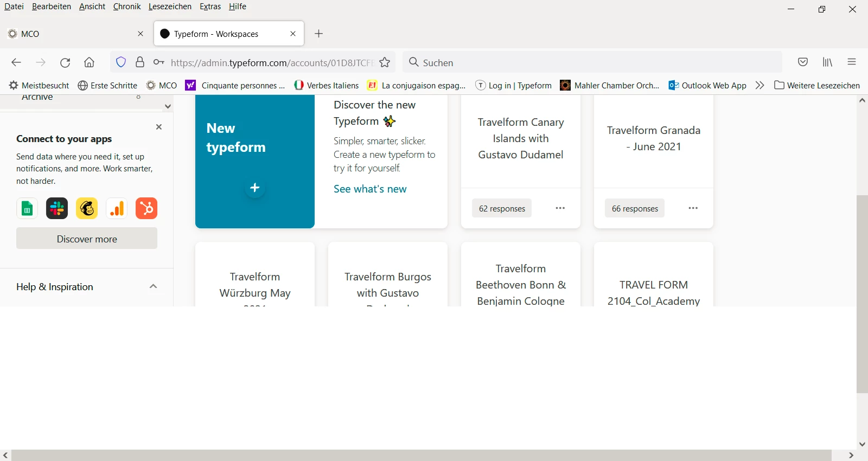Image resolution: width=868 pixels, height=461 pixels.
Task: Show more bookmarks chevron
Action: (x=759, y=85)
